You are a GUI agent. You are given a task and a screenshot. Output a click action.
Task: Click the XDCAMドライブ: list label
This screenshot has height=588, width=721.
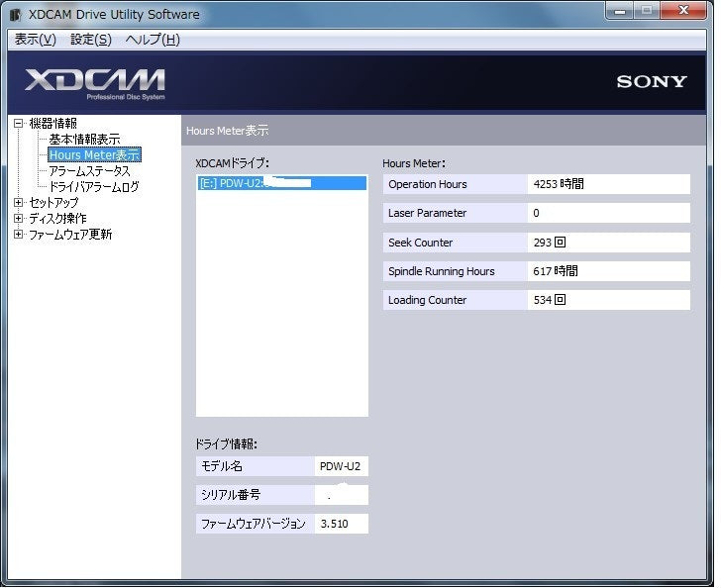point(232,163)
